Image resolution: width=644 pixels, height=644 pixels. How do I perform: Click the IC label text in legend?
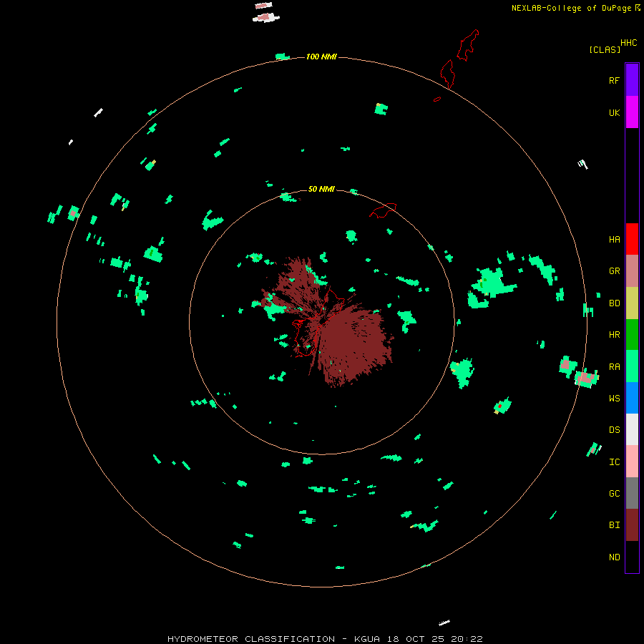[x=614, y=462]
